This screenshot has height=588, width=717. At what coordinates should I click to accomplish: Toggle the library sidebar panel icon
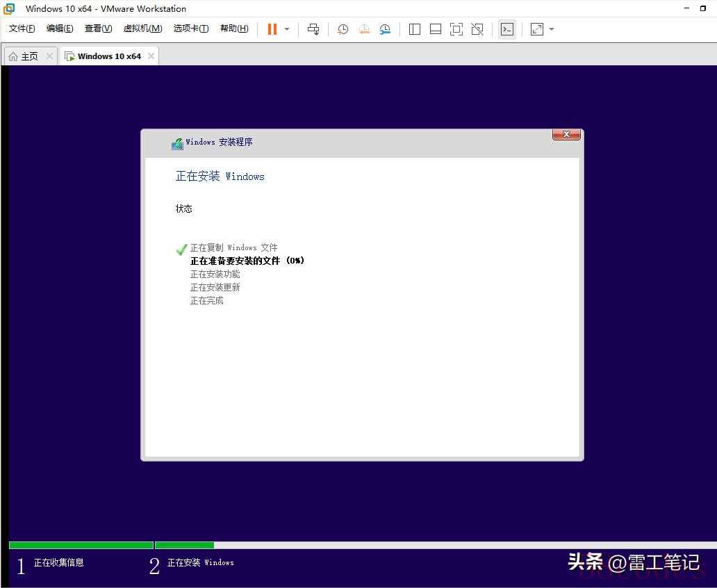[x=415, y=29]
